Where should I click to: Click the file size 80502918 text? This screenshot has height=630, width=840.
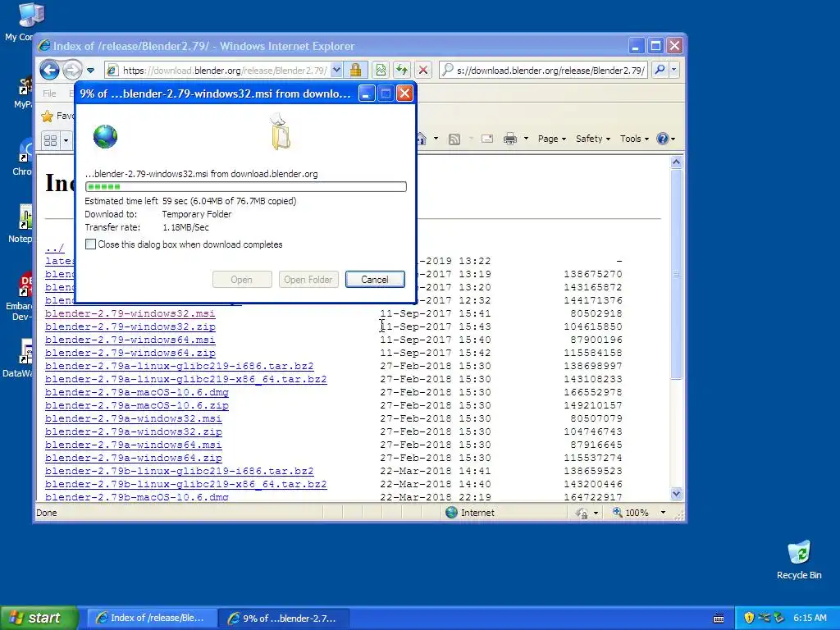tap(596, 313)
